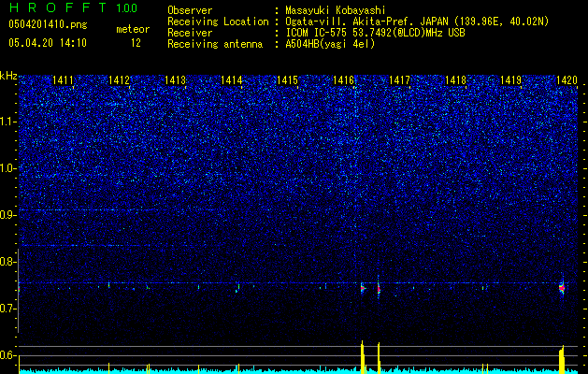
Task: Click the 0.9 kHz axis label
Action: tap(8, 215)
